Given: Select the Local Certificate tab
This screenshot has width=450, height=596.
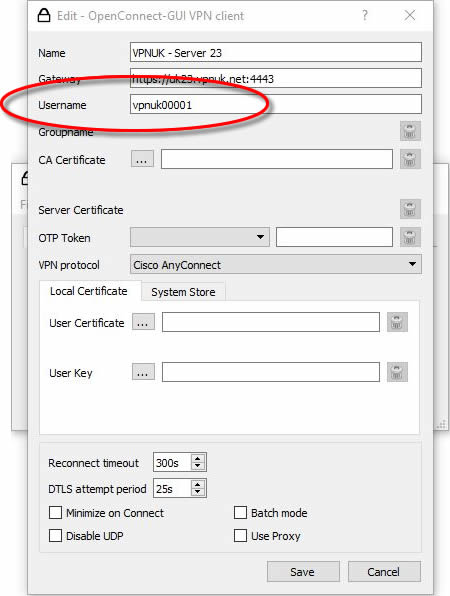Looking at the screenshot, I should [x=89, y=291].
